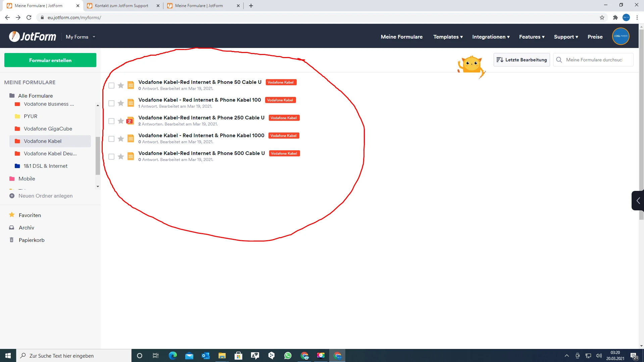Click the JotForm logo
The height and width of the screenshot is (362, 644).
click(x=32, y=36)
